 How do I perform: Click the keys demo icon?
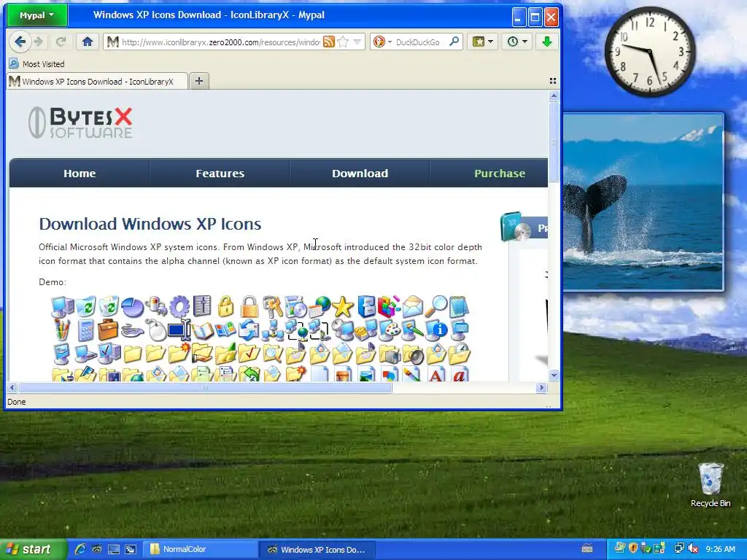pos(273,307)
